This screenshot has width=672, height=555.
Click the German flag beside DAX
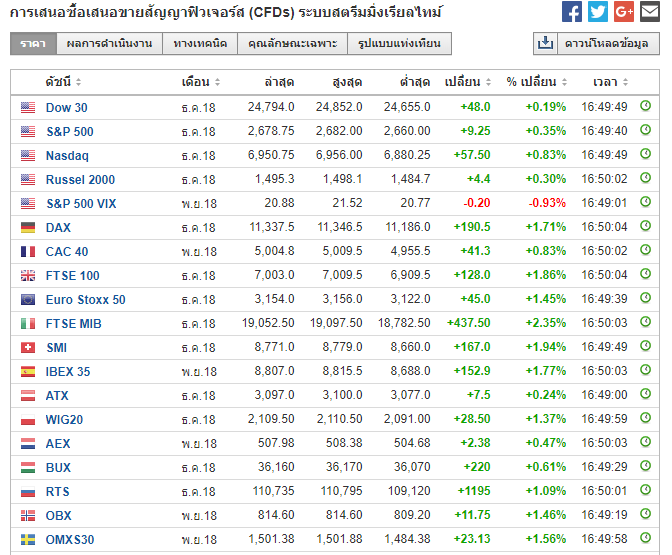pos(28,228)
